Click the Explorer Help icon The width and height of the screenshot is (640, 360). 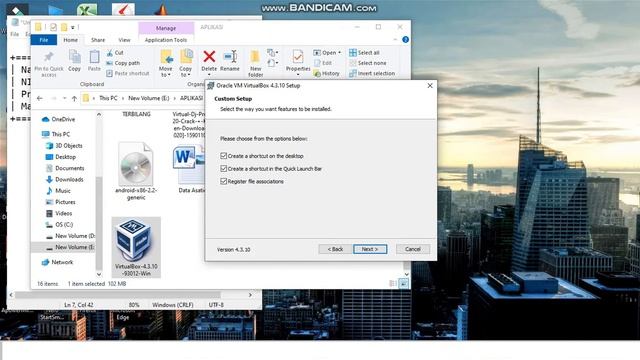coord(405,40)
